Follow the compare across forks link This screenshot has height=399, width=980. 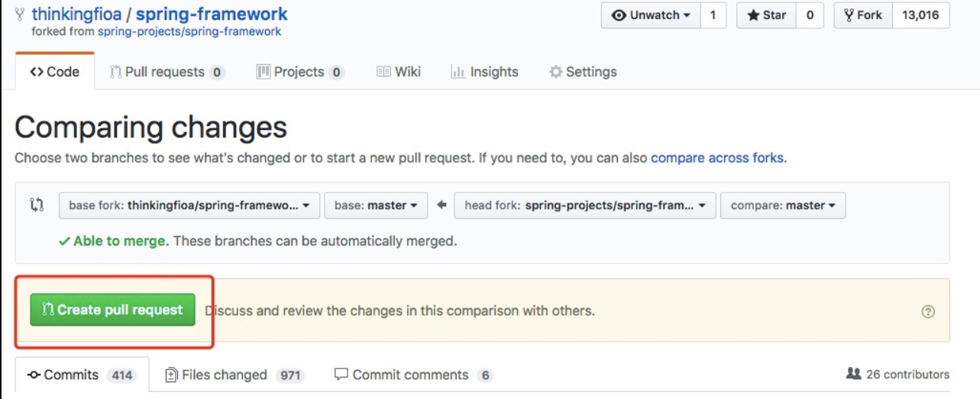716,158
